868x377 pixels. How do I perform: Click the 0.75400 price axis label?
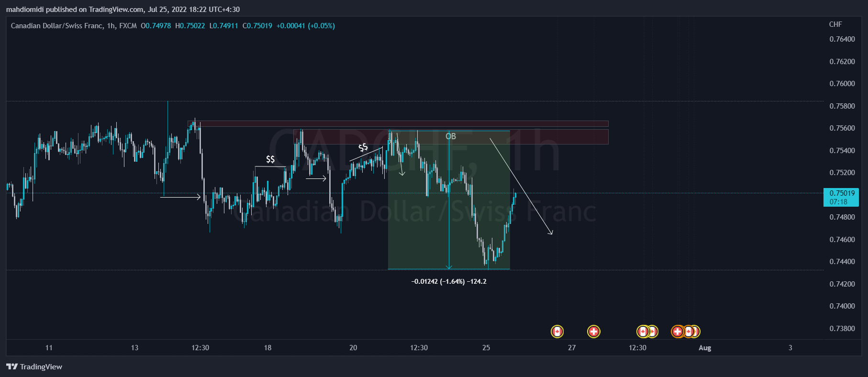coord(842,151)
